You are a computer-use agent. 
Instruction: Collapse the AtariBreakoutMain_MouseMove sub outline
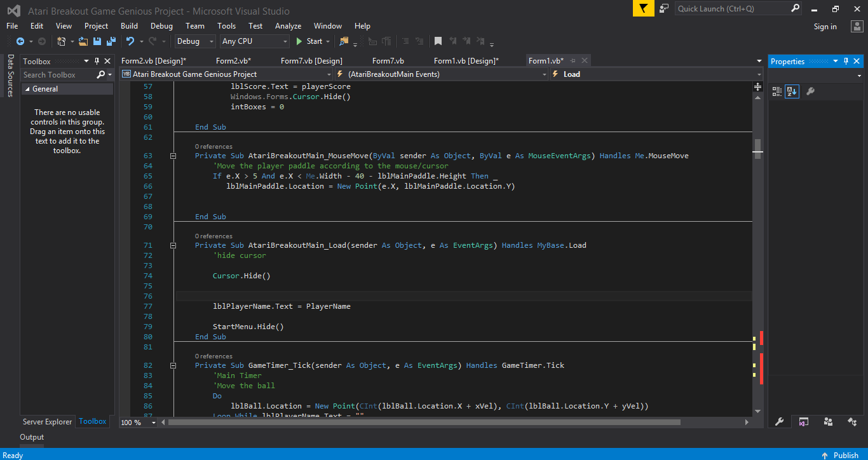click(x=173, y=156)
